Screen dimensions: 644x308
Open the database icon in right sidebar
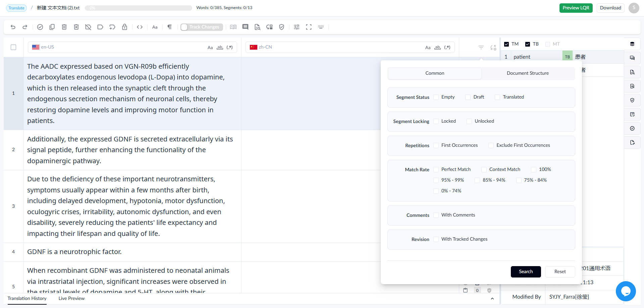coord(632,44)
